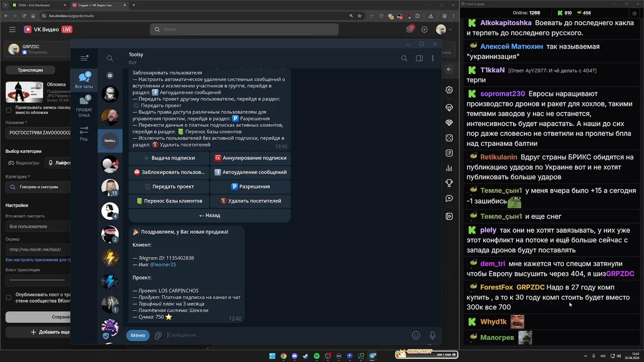Screen dimensions: 644x362
Task: Open the @leomer25 mention link
Action: (163, 264)
